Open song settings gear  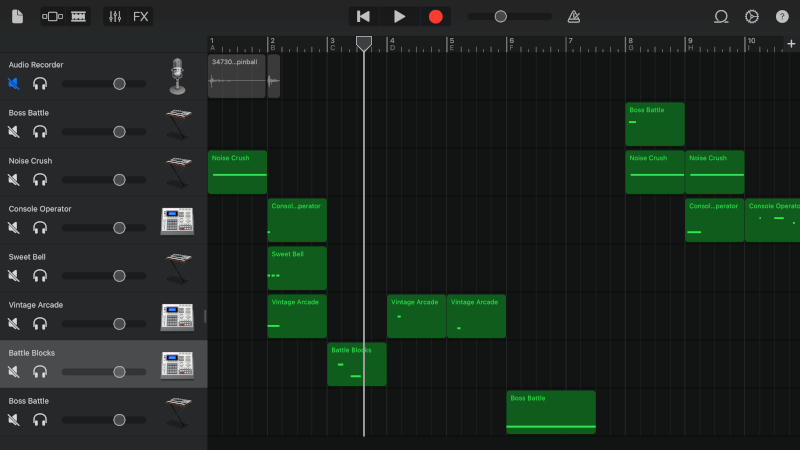[752, 16]
